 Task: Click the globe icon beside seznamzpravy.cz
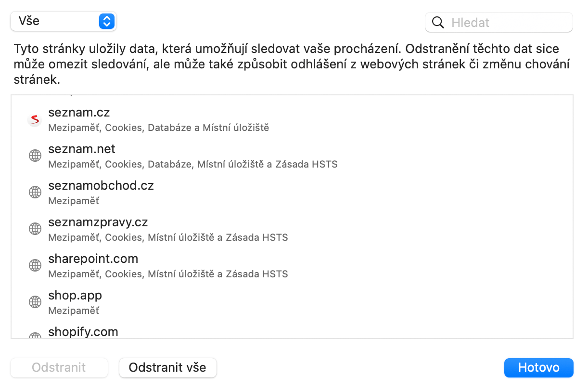click(x=35, y=229)
